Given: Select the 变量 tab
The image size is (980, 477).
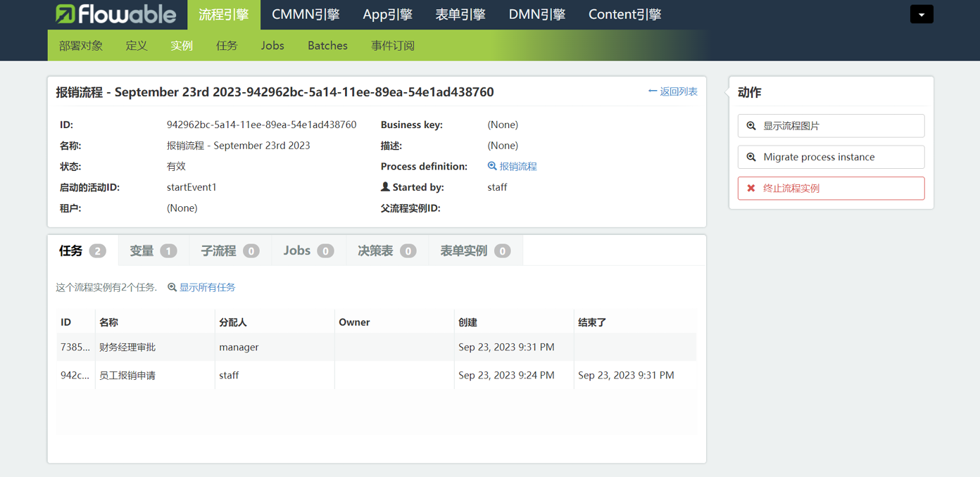Looking at the screenshot, I should (153, 250).
